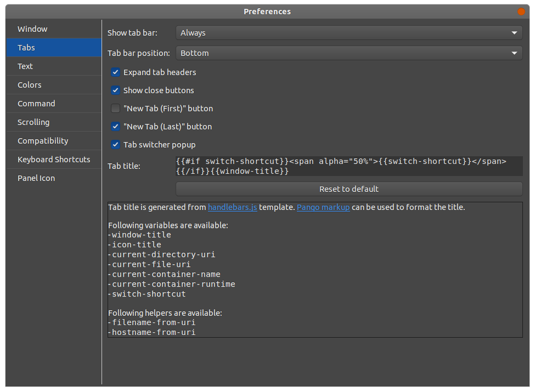Viewport: 535px width, 392px height.
Task: Select the Tabs sidebar item
Action: (x=54, y=47)
